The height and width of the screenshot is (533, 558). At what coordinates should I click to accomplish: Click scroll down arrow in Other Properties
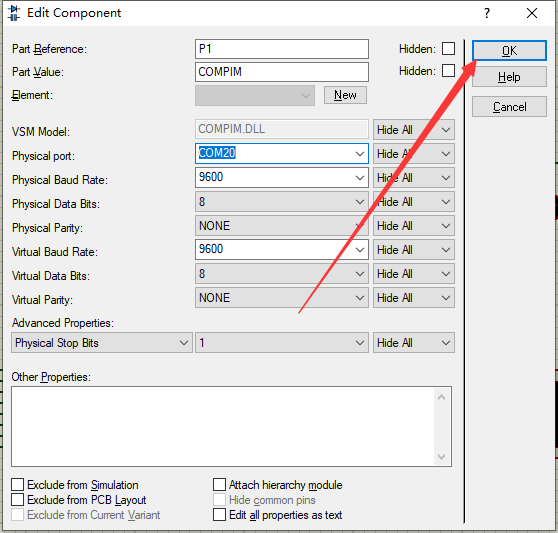[x=441, y=457]
